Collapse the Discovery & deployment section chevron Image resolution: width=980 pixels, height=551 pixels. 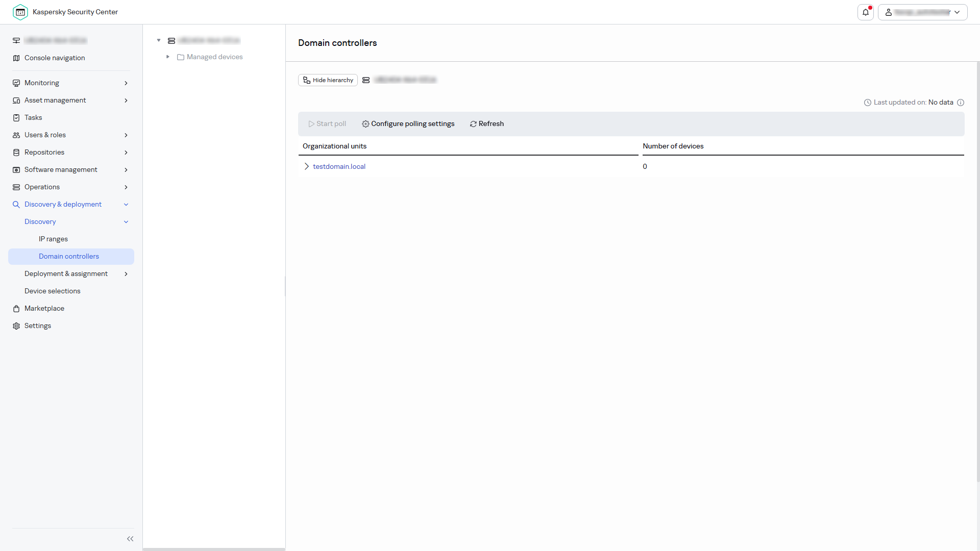click(x=126, y=205)
